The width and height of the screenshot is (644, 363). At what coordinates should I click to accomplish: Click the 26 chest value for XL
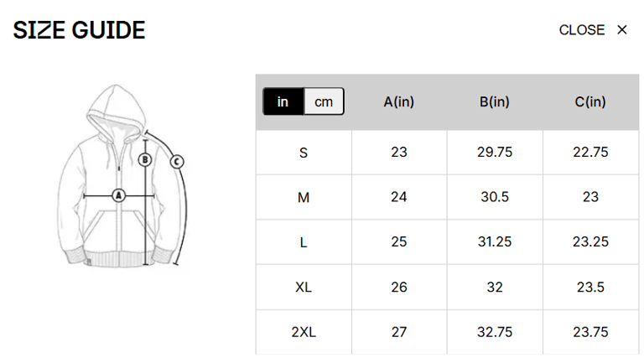coord(399,288)
